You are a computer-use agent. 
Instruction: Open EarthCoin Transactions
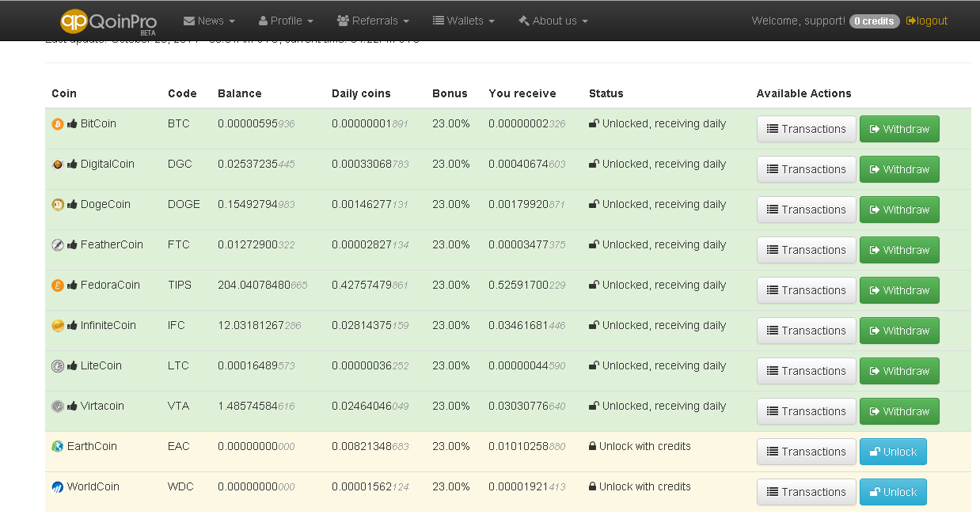click(x=806, y=452)
